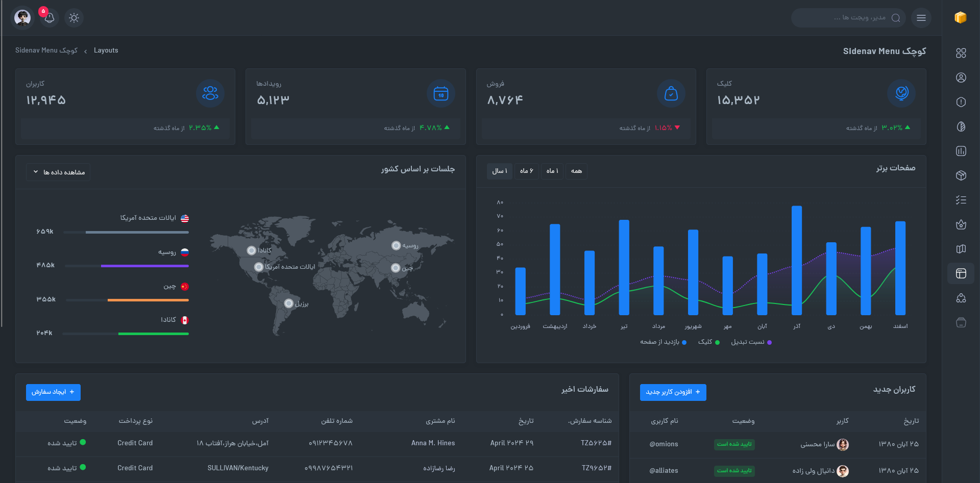Click the آذر chart bar
The width and height of the screenshot is (980, 483).
[x=797, y=261]
